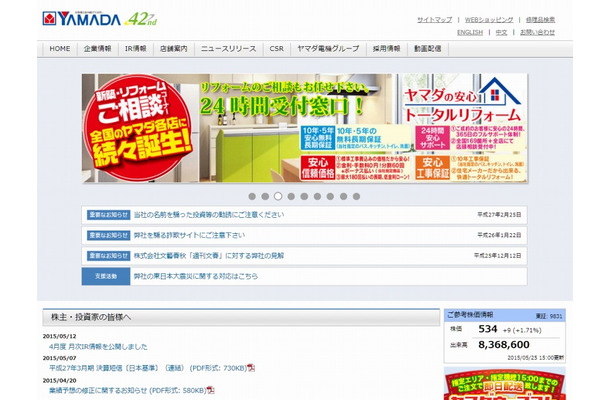Open the HOME menu item
The image size is (610, 400).
pos(60,49)
